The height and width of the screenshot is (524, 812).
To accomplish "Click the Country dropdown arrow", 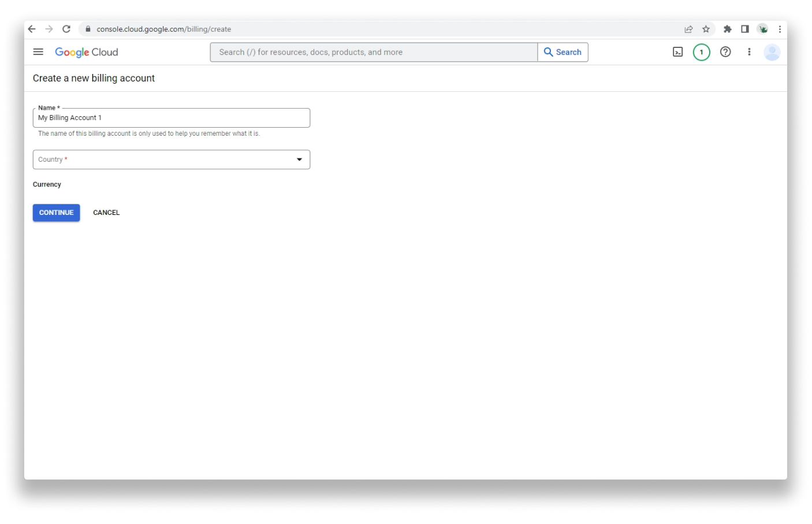I will [x=299, y=159].
